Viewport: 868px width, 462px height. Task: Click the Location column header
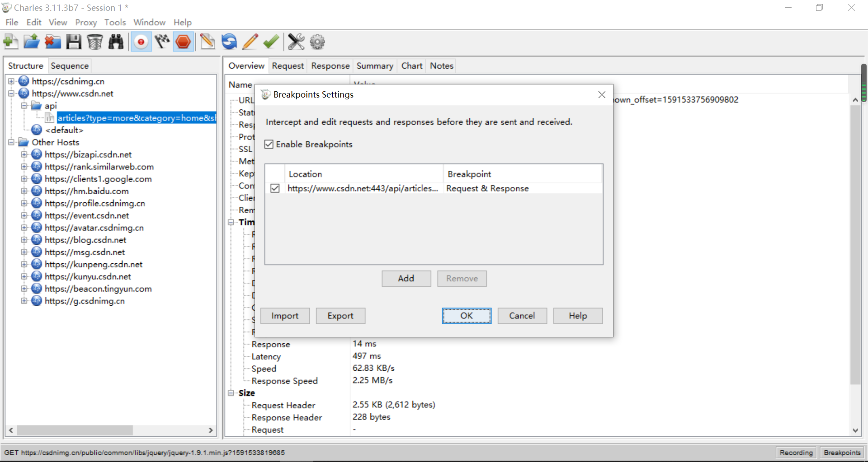tap(363, 174)
